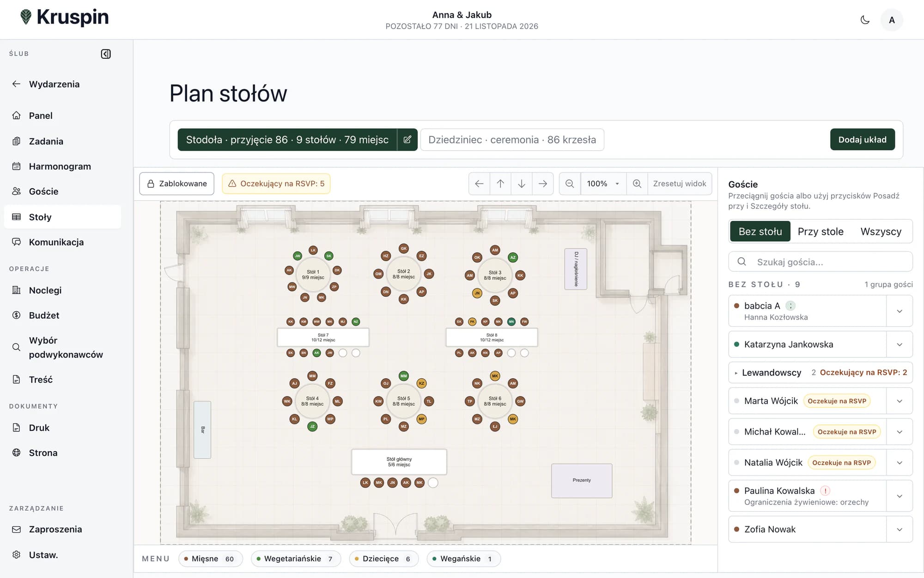Toggle Mięsne menu filter chip
Image resolution: width=924 pixels, height=578 pixels.
pyautogui.click(x=210, y=559)
